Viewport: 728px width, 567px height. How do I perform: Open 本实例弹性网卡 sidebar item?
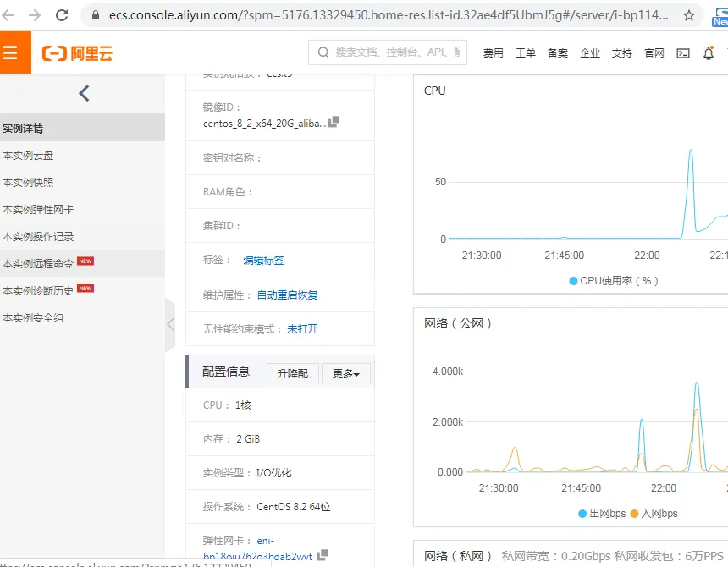click(x=82, y=209)
